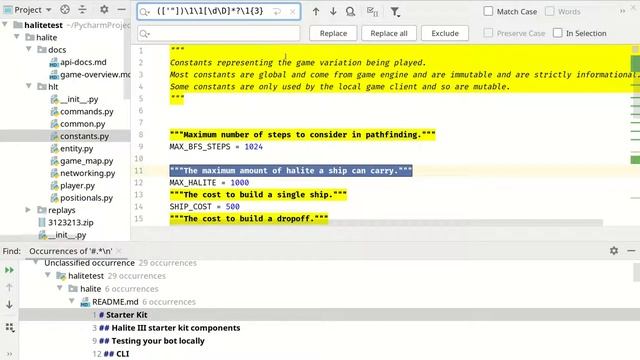Select '# Starter Kit' occurrence

329,315
